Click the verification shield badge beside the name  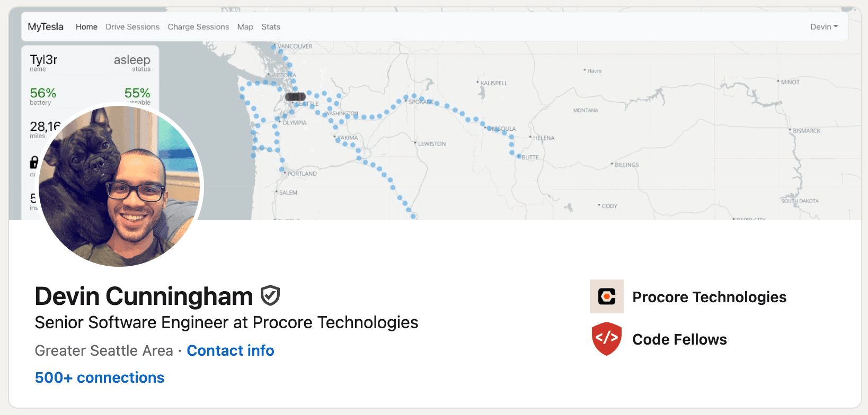pos(270,295)
